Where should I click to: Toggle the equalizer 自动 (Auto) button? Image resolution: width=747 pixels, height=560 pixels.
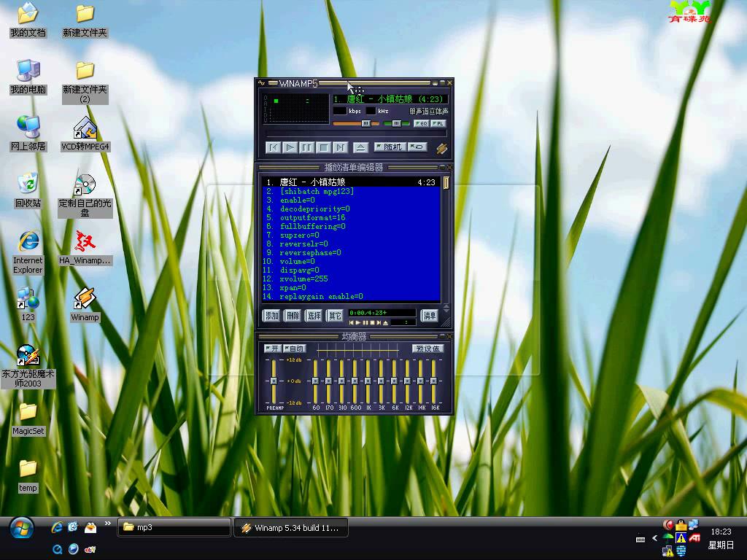click(294, 349)
